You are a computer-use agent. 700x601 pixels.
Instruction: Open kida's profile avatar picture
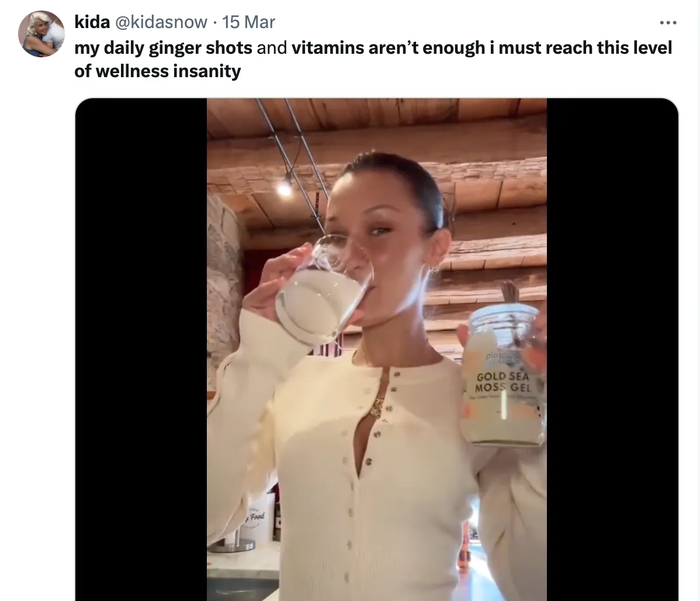pos(41,34)
